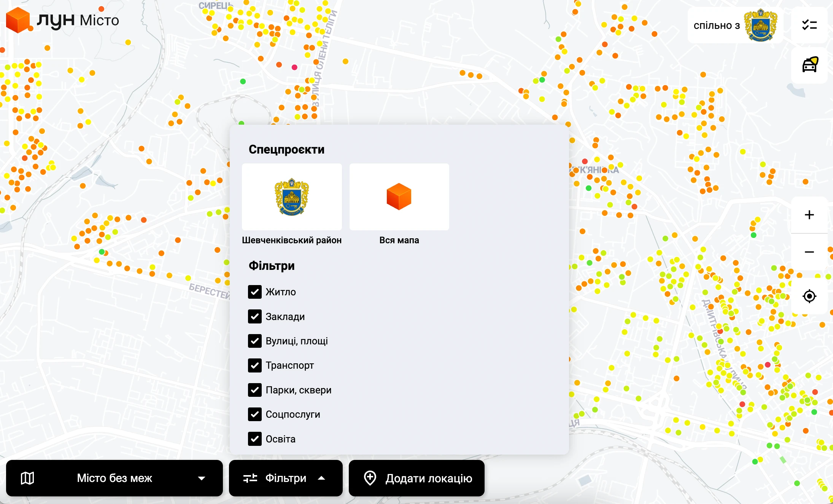
Task: Open the checklist icon button top right
Action: click(x=809, y=25)
